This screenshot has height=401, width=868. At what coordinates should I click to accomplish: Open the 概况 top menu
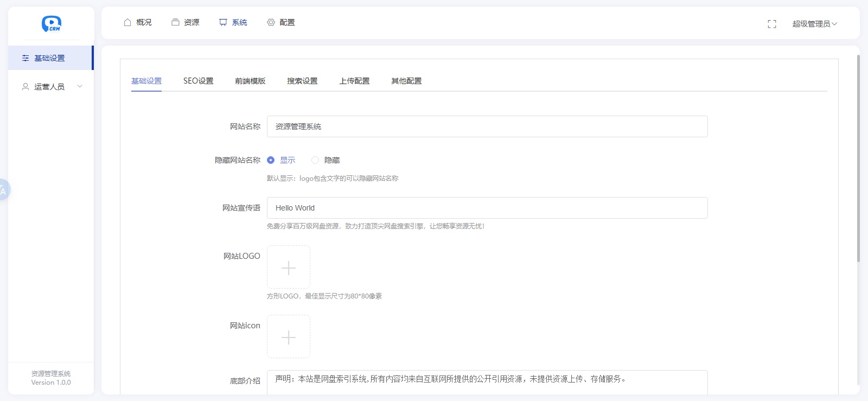pos(138,22)
